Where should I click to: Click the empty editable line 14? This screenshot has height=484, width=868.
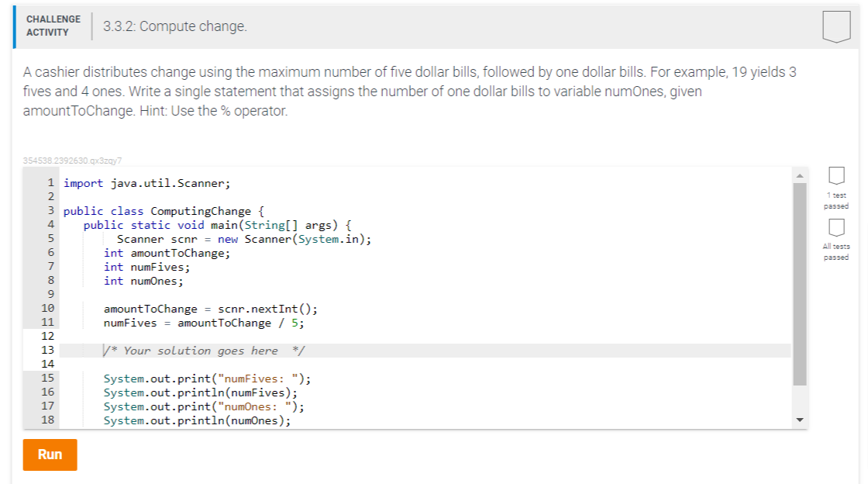[425, 364]
